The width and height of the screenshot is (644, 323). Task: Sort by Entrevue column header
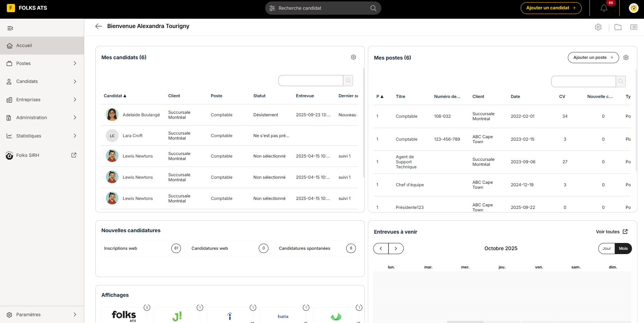305,96
